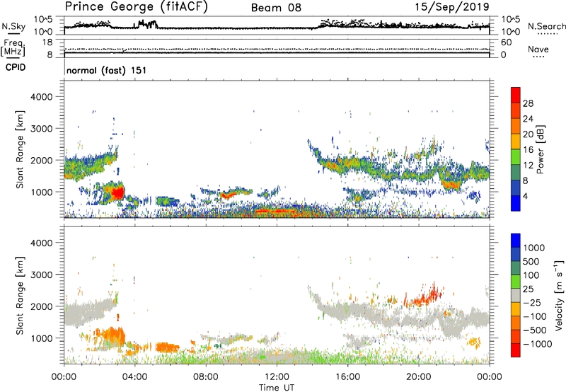Select the "N.Search" legend label

pos(546,26)
